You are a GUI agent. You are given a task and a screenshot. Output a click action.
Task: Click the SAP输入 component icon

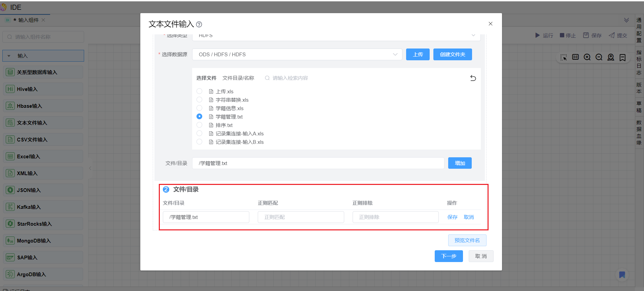[10, 257]
